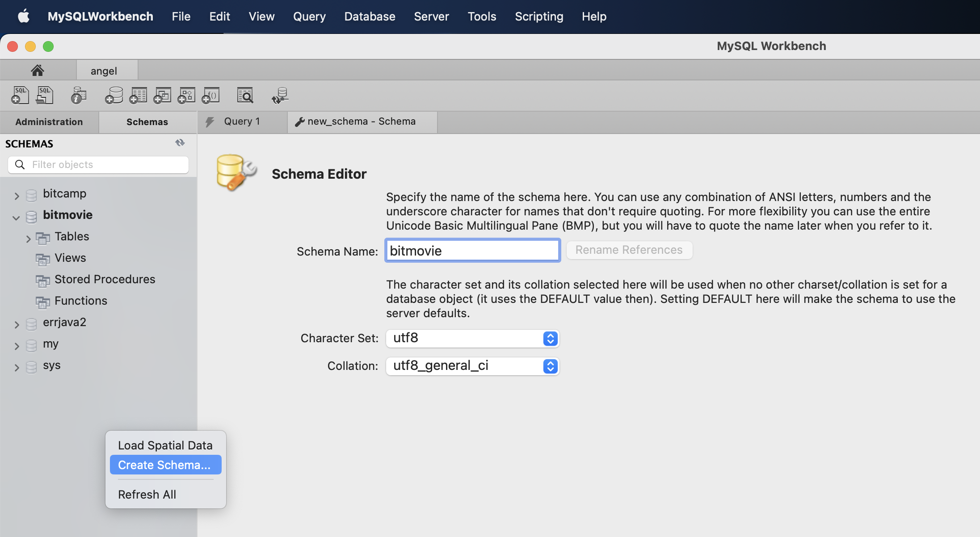Open the object inspector info icon
This screenshot has width=980, height=537.
click(x=78, y=95)
